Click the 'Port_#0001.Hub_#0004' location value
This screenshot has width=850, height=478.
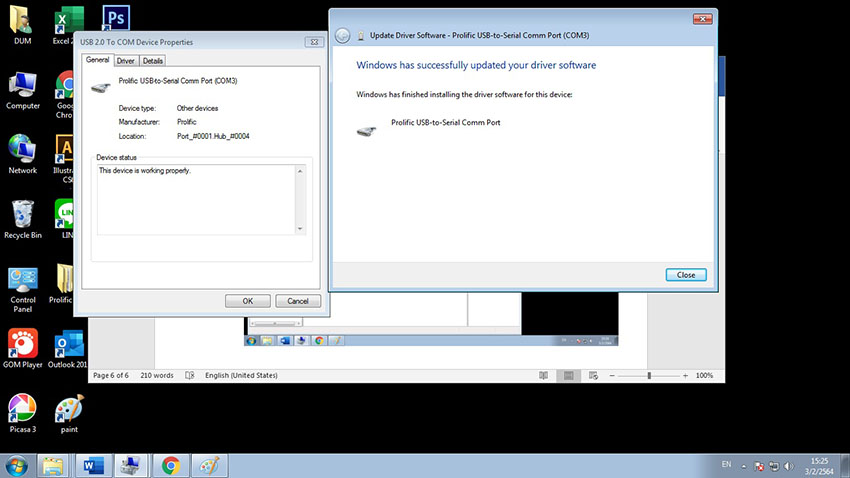[x=213, y=136]
